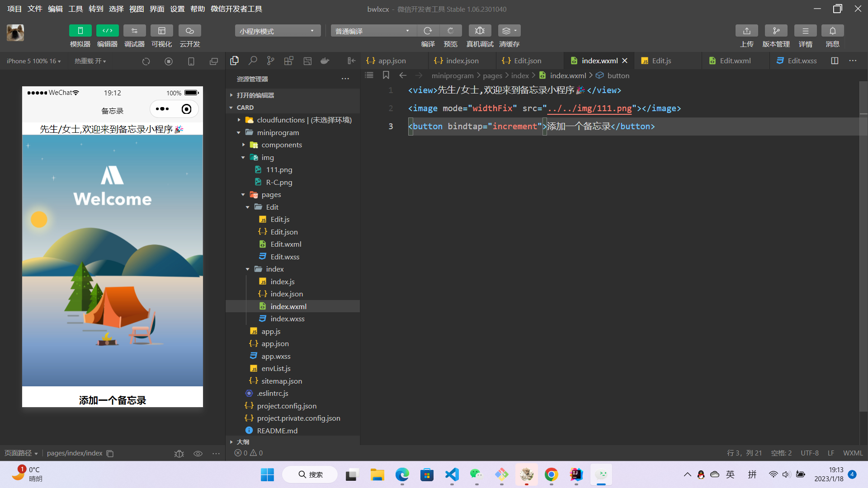The width and height of the screenshot is (868, 488).
Task: Open source control icon in sidebar
Action: pyautogui.click(x=270, y=61)
